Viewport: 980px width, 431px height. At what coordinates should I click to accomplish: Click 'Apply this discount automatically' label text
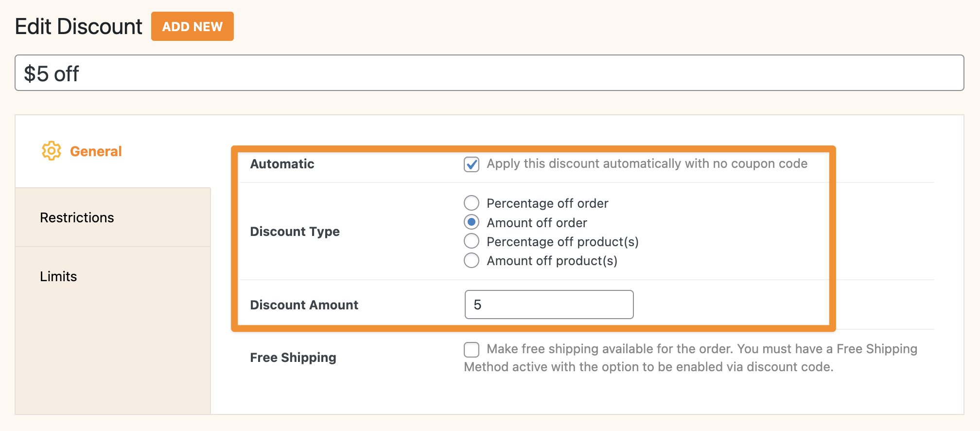647,164
